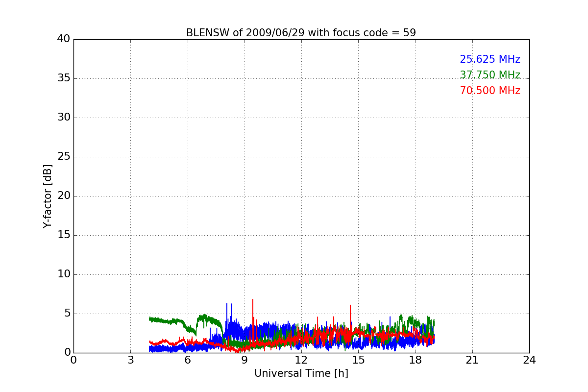This screenshot has width=588, height=392.
Task: Click y-axis tick label 20
Action: click(63, 196)
